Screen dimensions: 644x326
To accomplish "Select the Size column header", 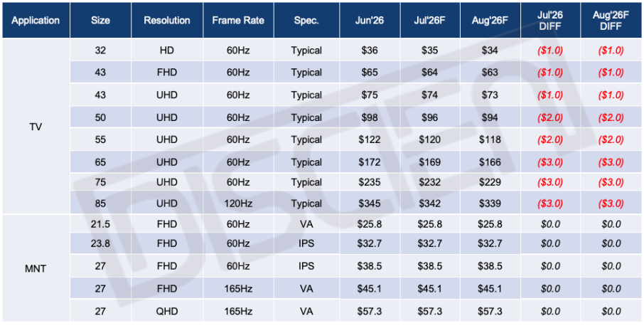I will pos(101,21).
